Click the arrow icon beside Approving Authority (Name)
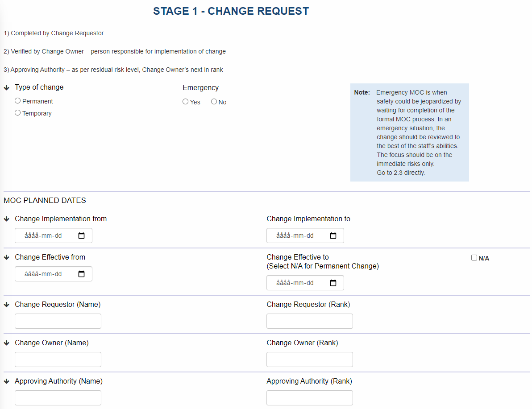Viewport: 532px width, 409px height. click(x=7, y=382)
